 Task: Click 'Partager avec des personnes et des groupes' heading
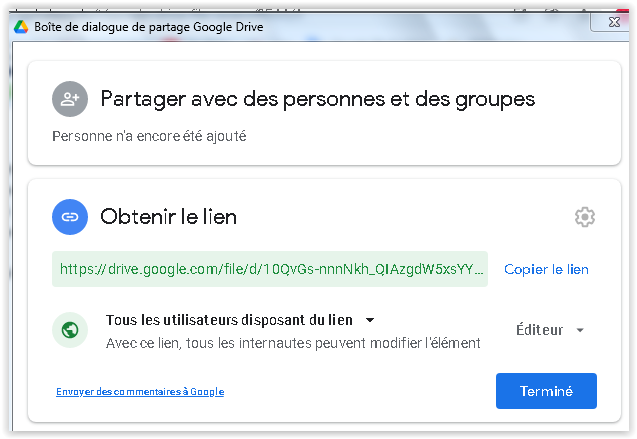point(318,99)
